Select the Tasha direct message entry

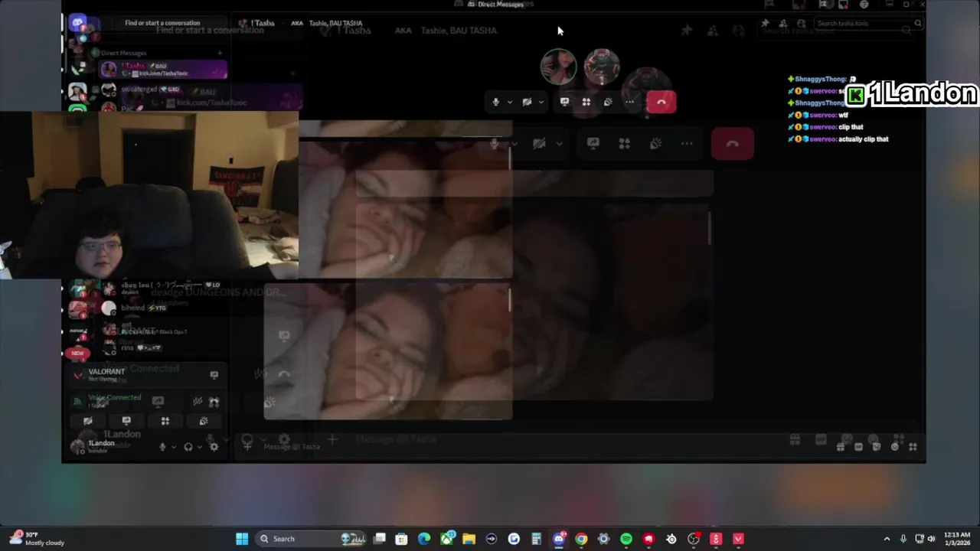[163, 70]
